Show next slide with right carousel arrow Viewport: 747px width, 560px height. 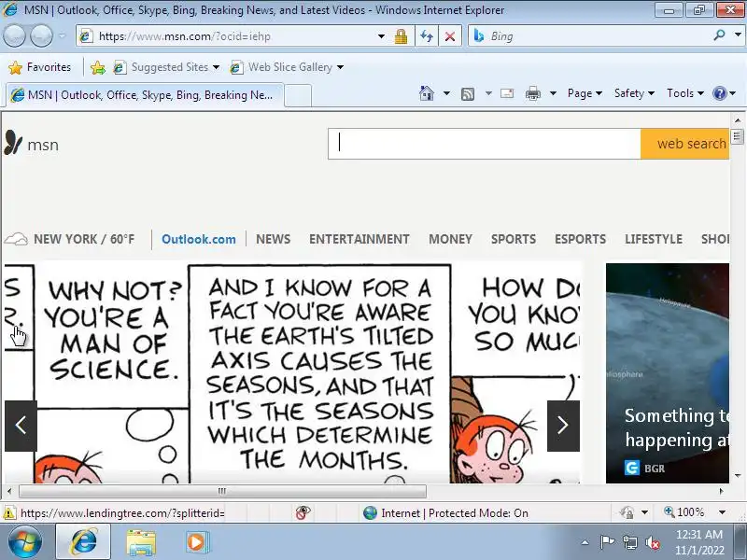563,426
